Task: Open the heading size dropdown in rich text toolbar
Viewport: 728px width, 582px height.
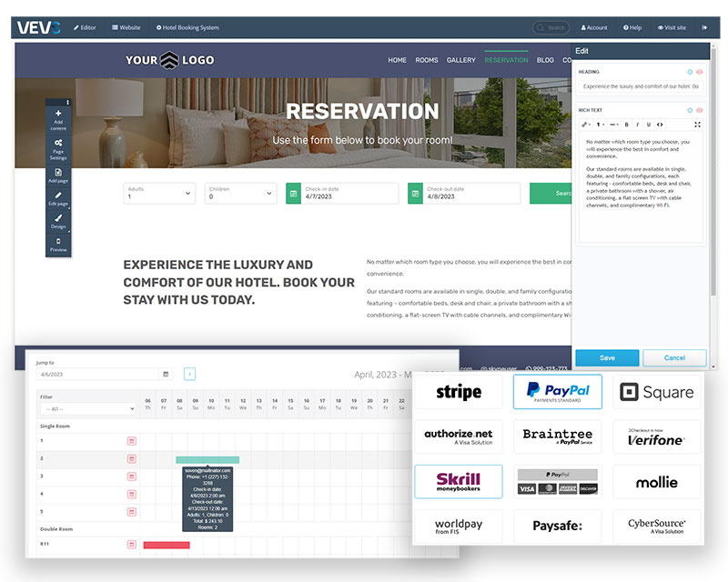Action: pos(601,125)
